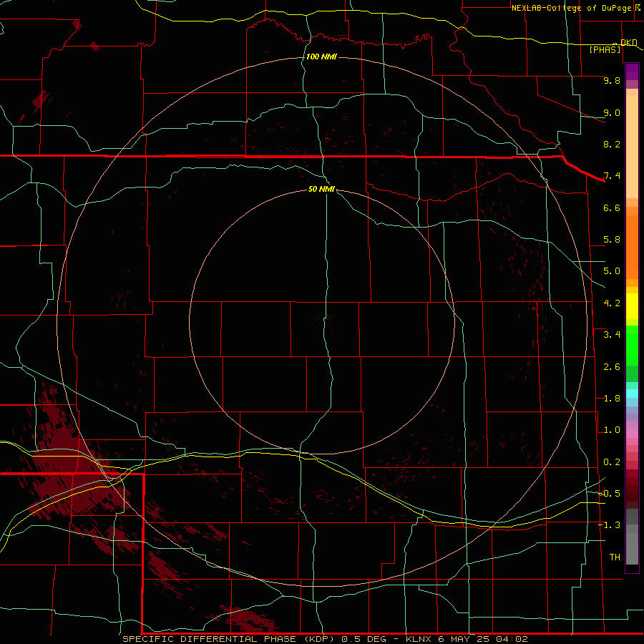Click the -0.5 value on the scale

[610, 494]
